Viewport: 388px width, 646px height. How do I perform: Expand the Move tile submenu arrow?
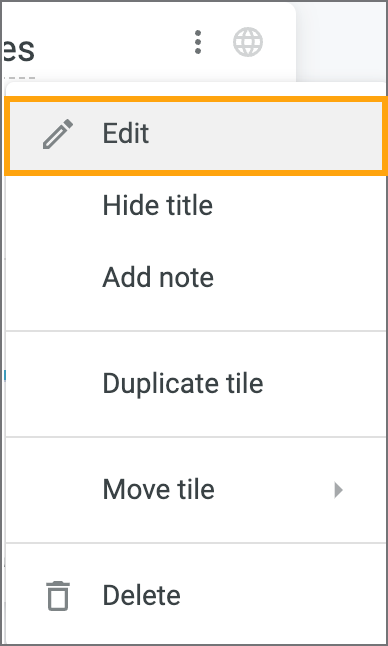point(339,490)
